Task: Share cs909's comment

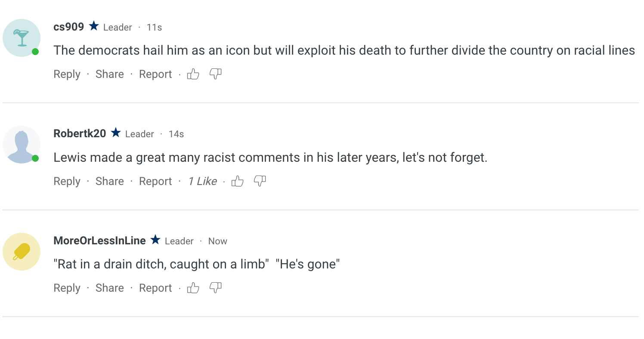Action: 109,74
